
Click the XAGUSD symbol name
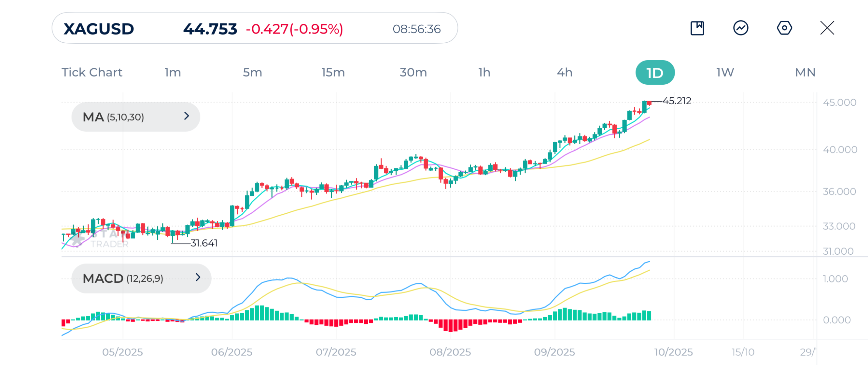point(99,29)
